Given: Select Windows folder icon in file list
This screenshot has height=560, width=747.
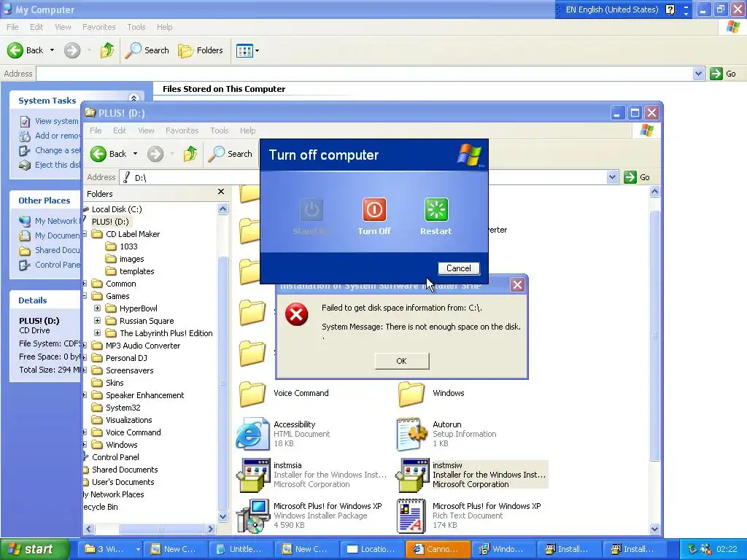Looking at the screenshot, I should coord(411,393).
